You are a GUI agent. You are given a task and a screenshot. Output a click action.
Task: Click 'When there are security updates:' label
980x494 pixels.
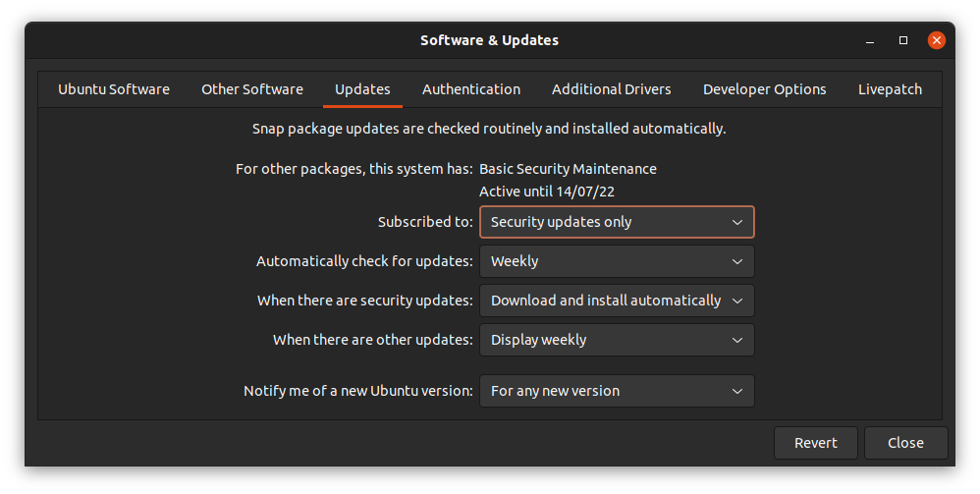(365, 301)
